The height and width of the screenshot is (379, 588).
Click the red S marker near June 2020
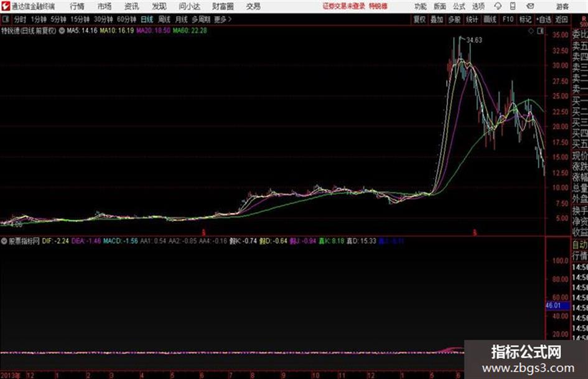tap(203, 232)
